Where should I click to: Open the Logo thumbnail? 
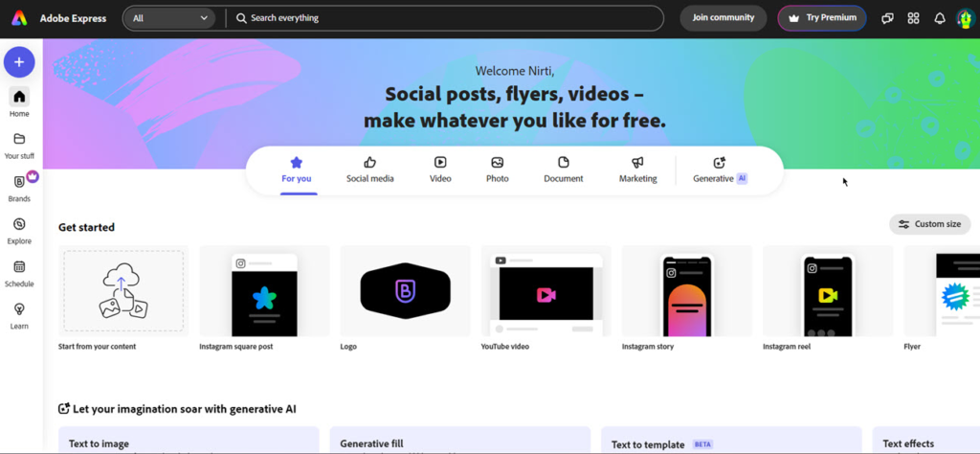tap(405, 291)
